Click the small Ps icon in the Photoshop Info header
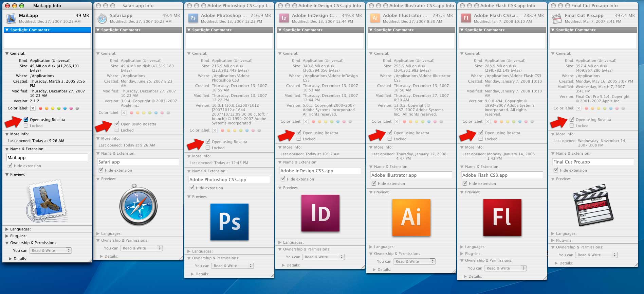644x294 pixels. [193, 18]
